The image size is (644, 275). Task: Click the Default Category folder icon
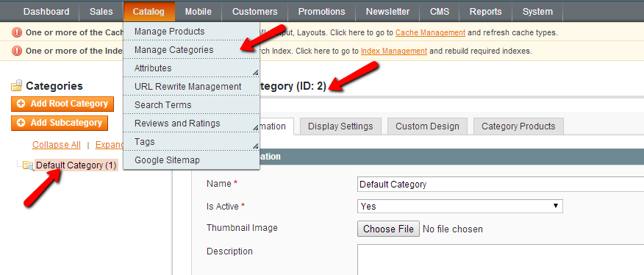click(x=28, y=165)
